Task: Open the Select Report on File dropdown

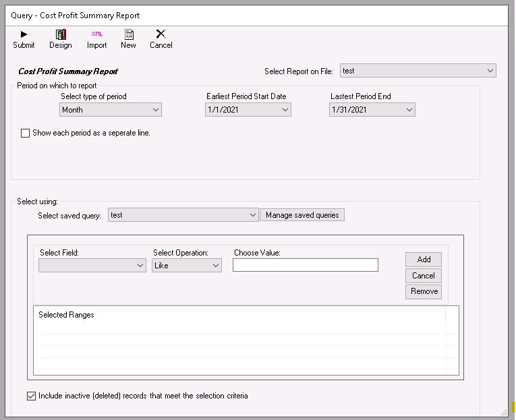Action: pos(418,71)
